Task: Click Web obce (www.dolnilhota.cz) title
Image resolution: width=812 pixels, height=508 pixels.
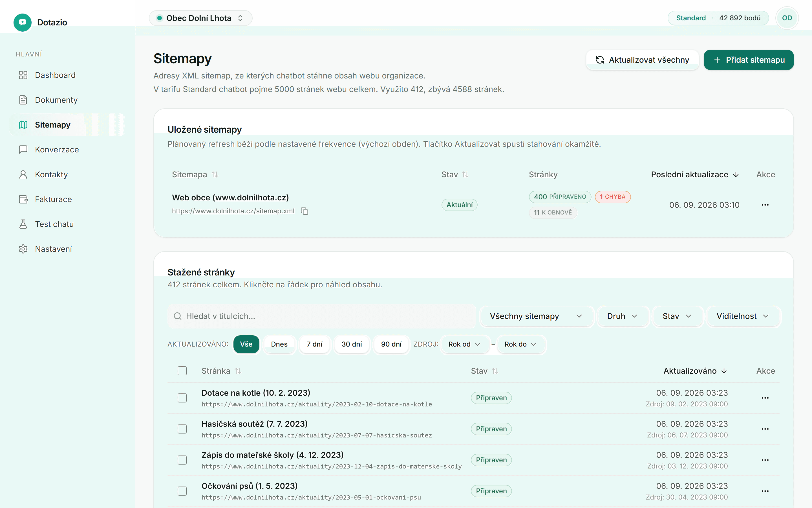Action: coord(231,198)
